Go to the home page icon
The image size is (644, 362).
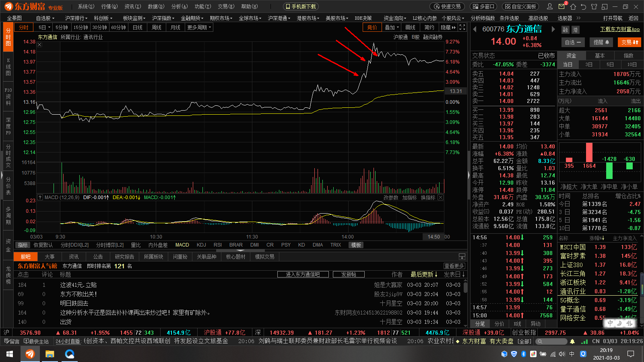tap(573, 6)
